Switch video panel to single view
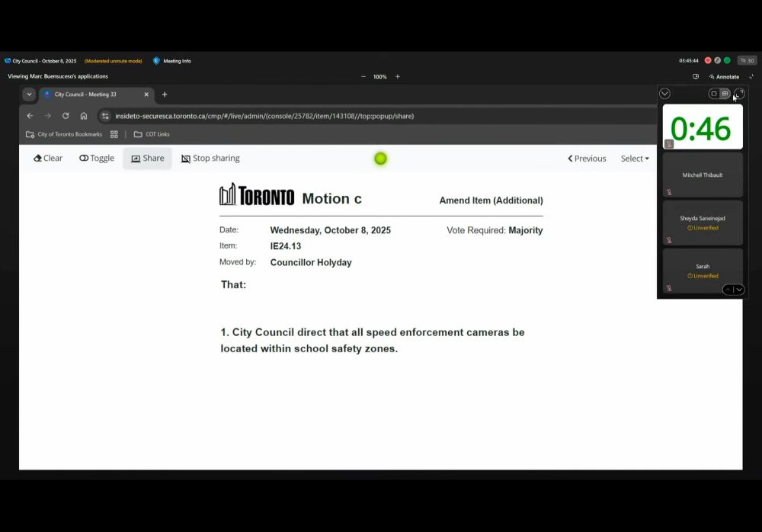Viewport: 762px width, 532px height. (x=713, y=94)
